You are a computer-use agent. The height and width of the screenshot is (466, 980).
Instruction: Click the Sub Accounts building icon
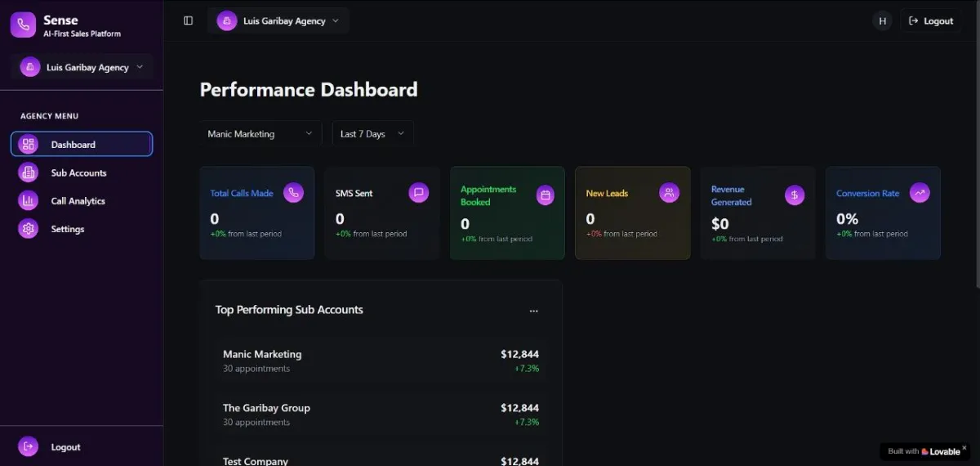pyautogui.click(x=29, y=173)
